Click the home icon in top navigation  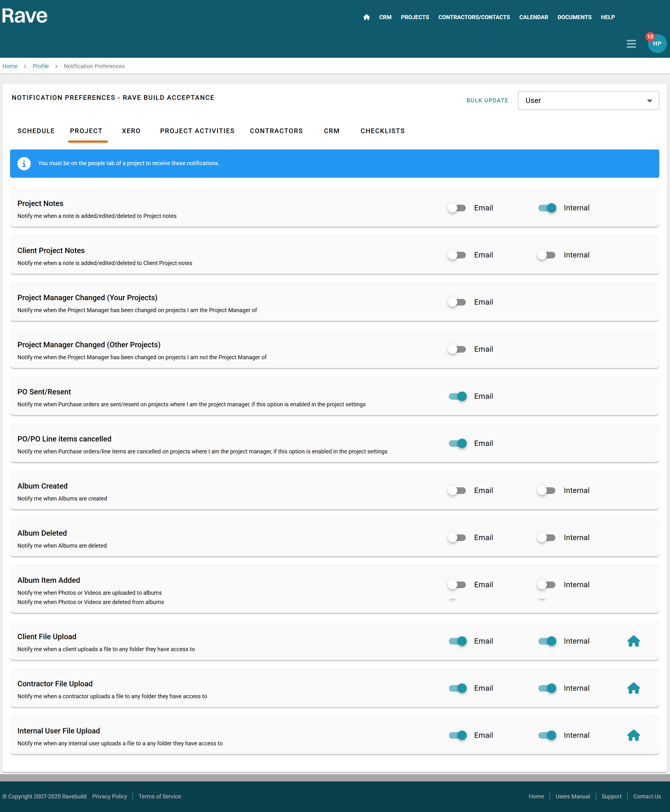point(366,17)
